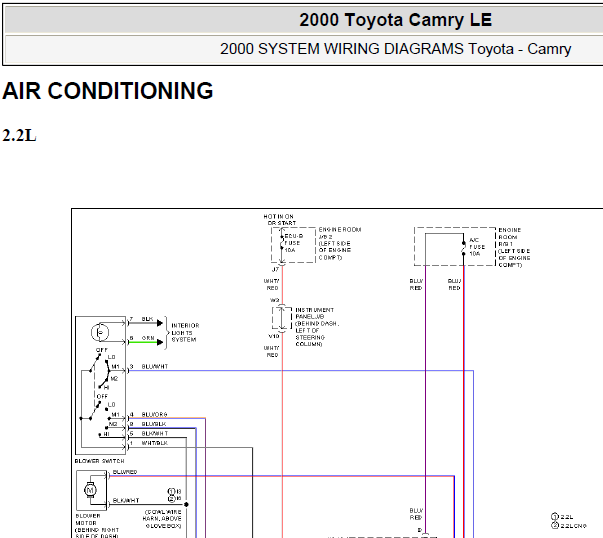Click the BLU/BLK wire label

pos(154,424)
